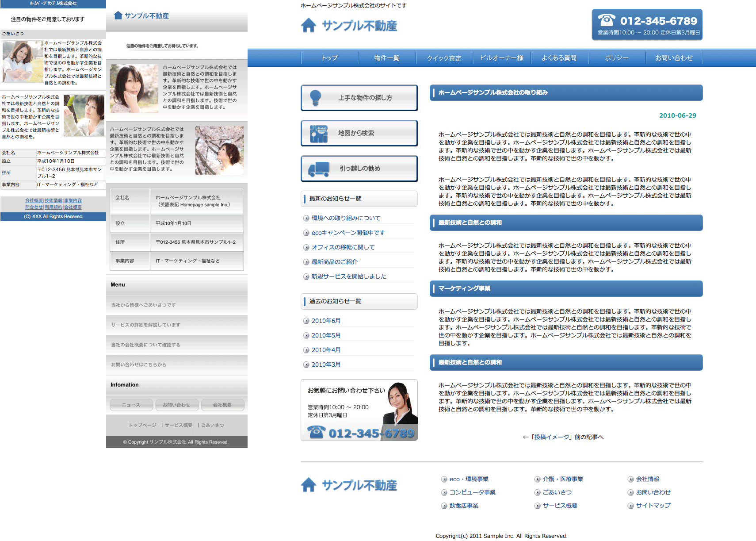Click bullet icon beside 2010年6月 archive
The height and width of the screenshot is (541, 756).
point(306,321)
